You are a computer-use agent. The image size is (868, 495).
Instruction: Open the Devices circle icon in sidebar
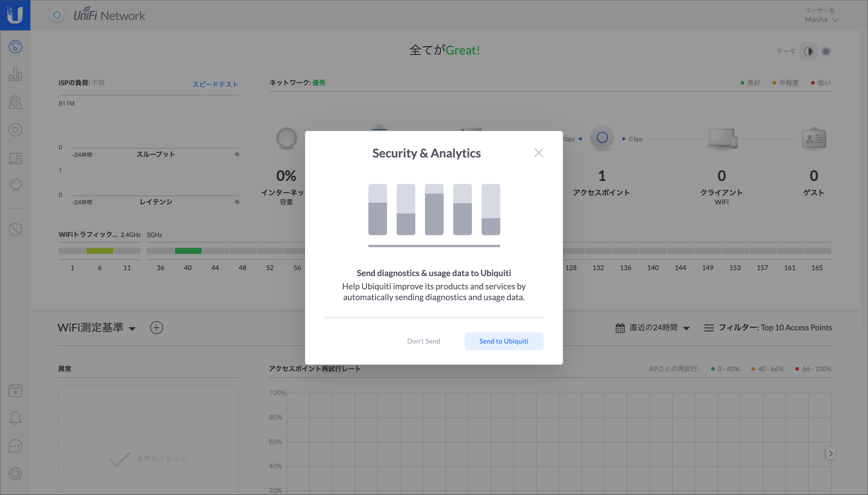(15, 130)
